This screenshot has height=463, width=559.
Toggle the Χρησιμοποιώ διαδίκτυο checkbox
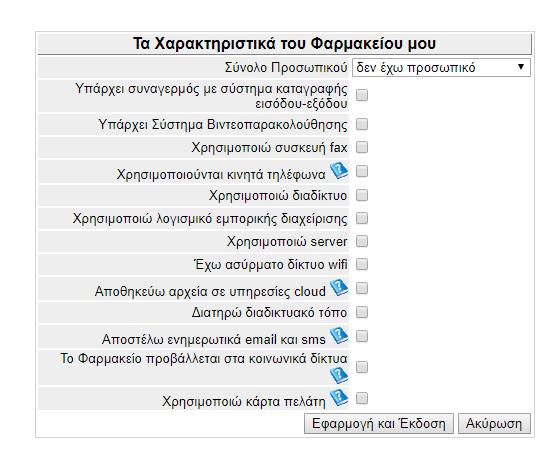pyautogui.click(x=362, y=195)
